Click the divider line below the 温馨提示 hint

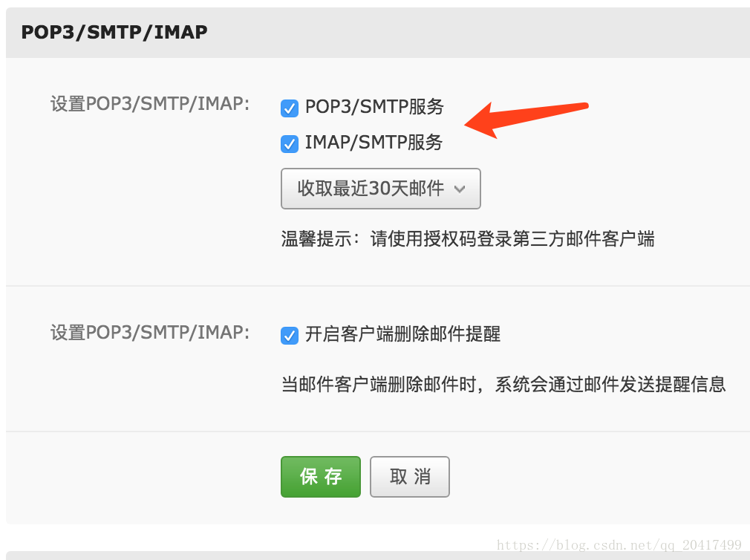point(378,286)
